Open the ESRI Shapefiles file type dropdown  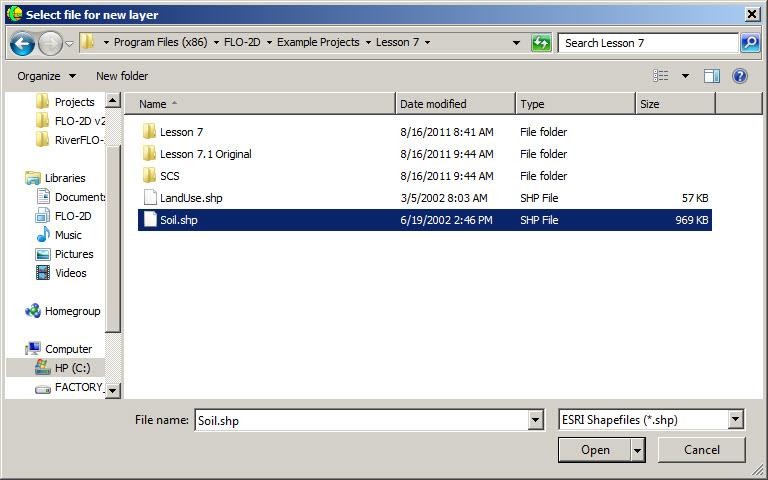coord(736,420)
